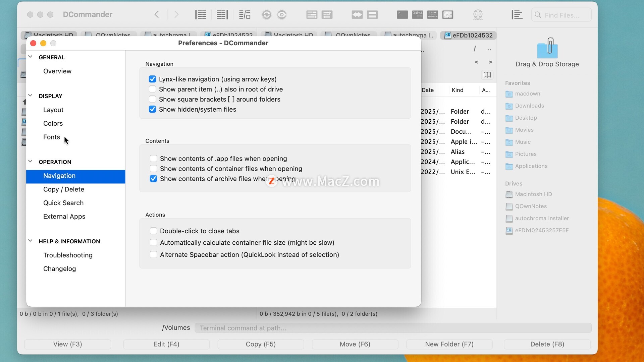This screenshot has width=644, height=362.
Task: Click the root slash button in right panel
Action: pos(475,49)
